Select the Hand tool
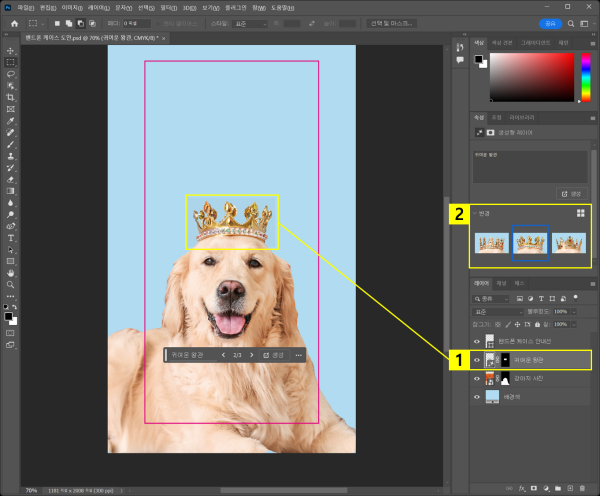This screenshot has height=496, width=600. click(10, 271)
